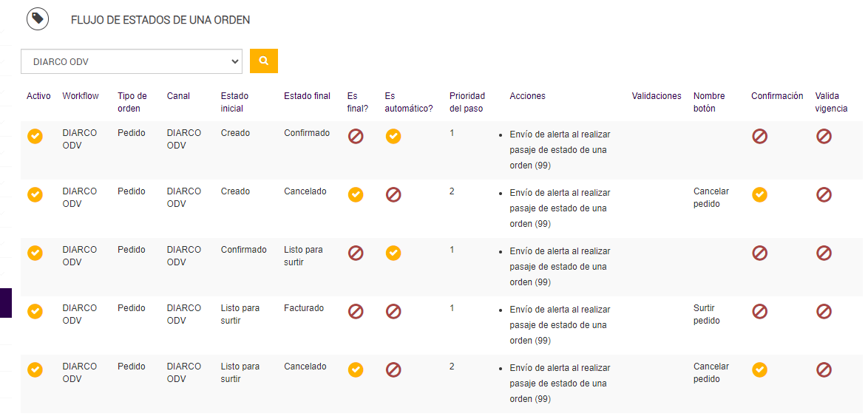868x419 pixels.
Task: Click Confirmación prohibited icon in first row
Action: pyautogui.click(x=759, y=136)
